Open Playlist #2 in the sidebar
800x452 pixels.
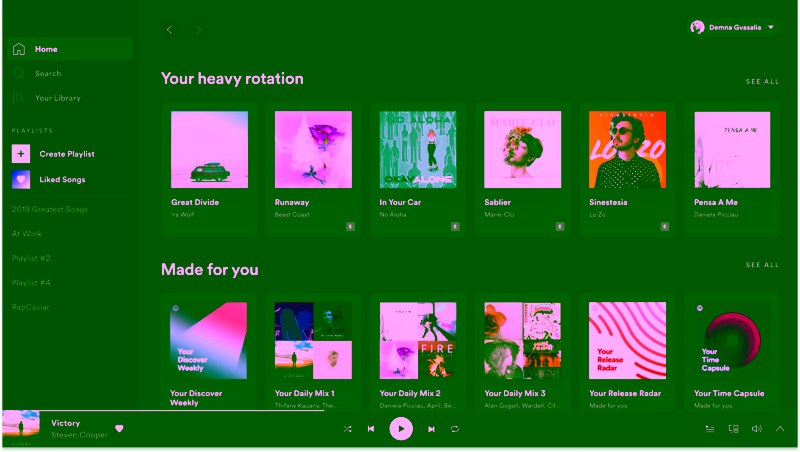pos(31,258)
